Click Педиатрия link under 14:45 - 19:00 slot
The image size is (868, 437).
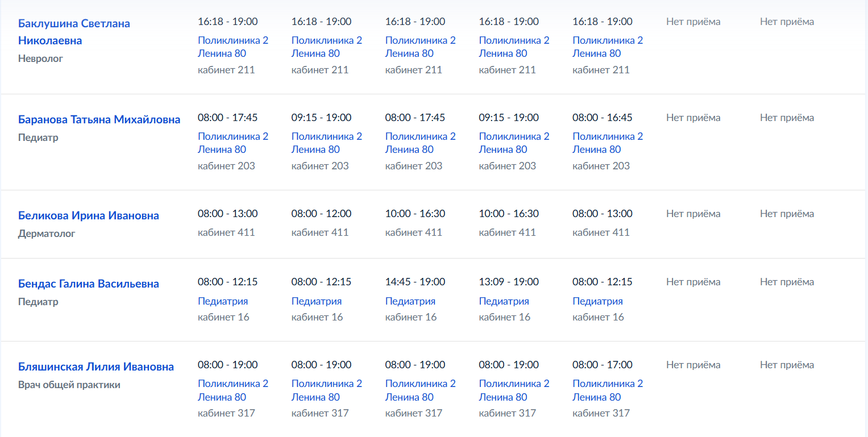pyautogui.click(x=410, y=301)
